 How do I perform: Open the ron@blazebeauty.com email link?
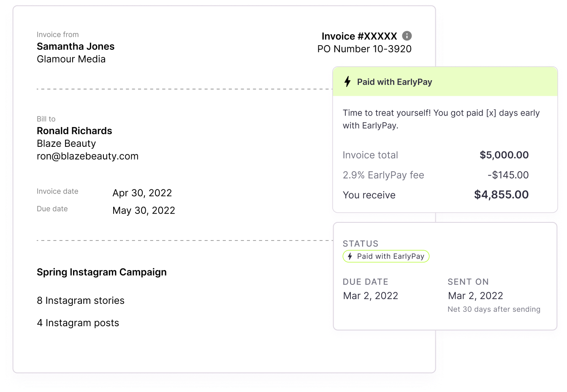[x=87, y=156]
